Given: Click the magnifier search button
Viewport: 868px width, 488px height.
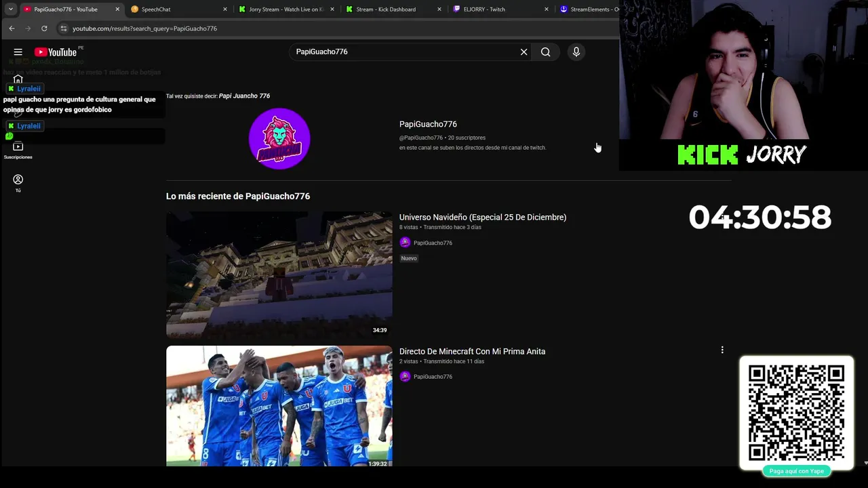Looking at the screenshot, I should tap(546, 52).
